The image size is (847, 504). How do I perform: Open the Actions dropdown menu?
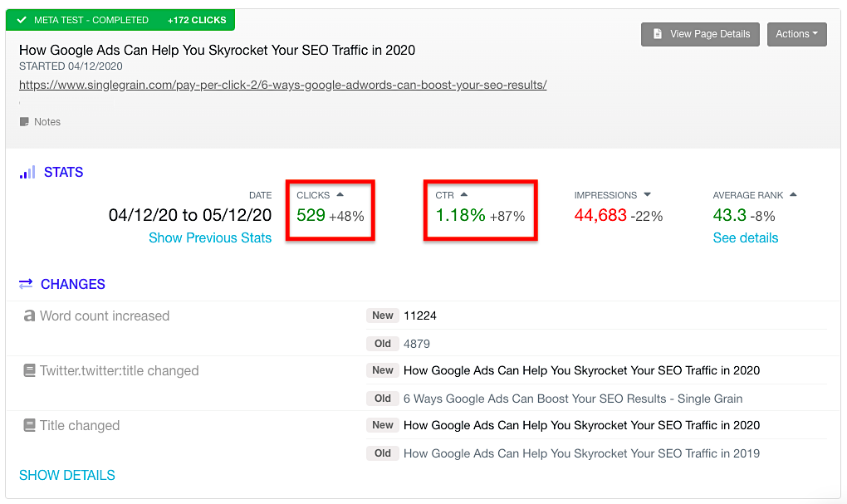point(796,34)
